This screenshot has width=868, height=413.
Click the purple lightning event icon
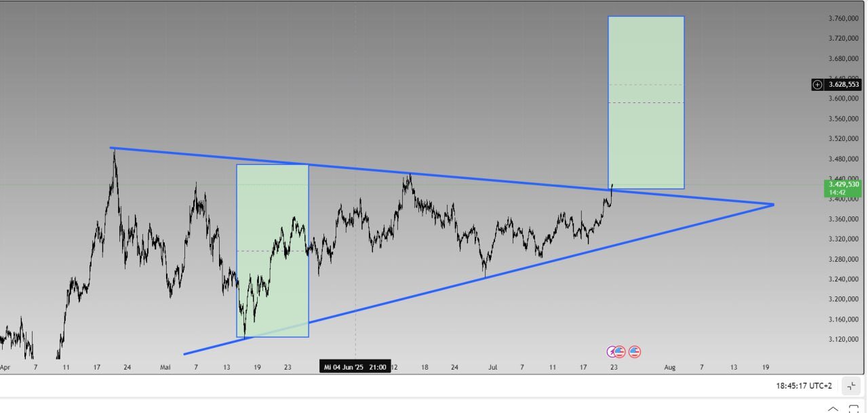(x=612, y=351)
